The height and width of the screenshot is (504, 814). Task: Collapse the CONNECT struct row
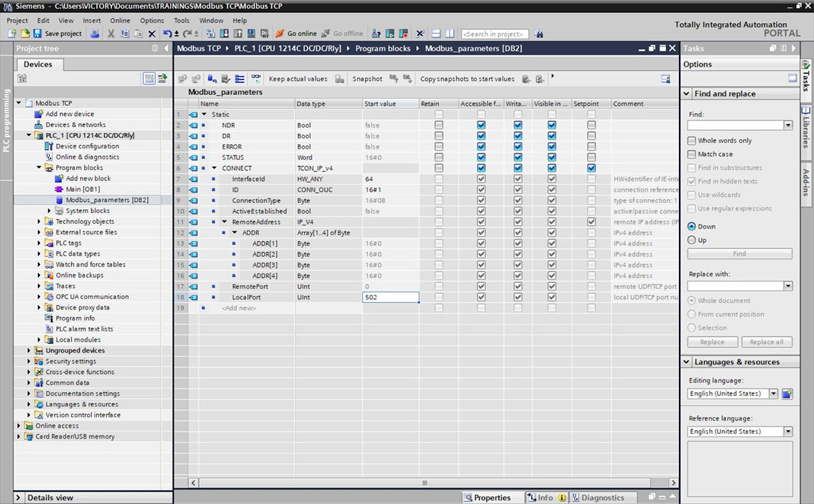click(x=214, y=168)
